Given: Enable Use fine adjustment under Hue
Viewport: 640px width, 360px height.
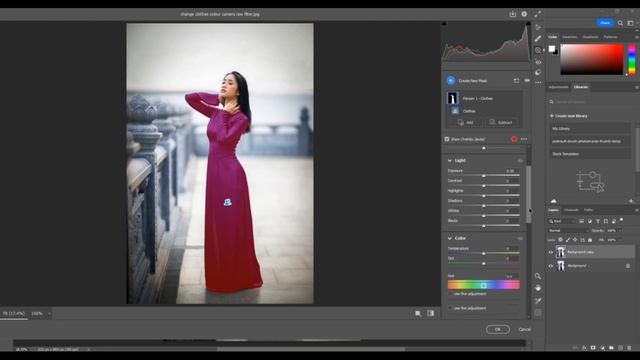Looking at the screenshot, I should coord(450,294).
